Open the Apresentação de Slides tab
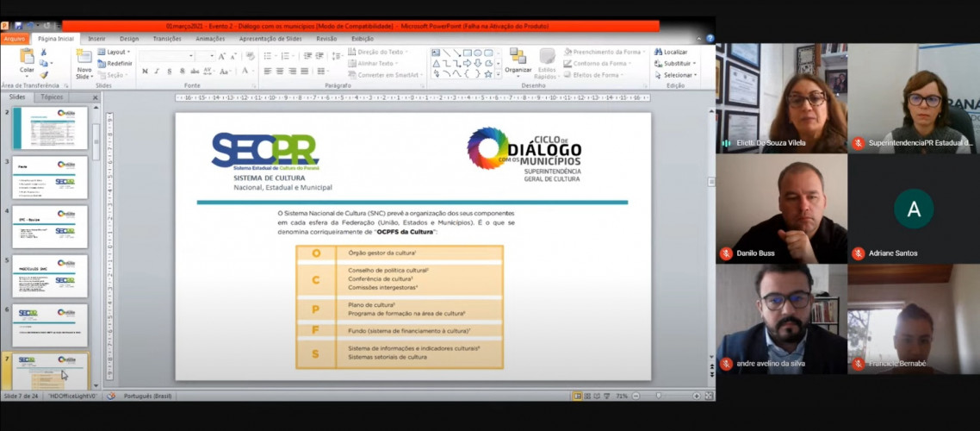 [x=270, y=39]
